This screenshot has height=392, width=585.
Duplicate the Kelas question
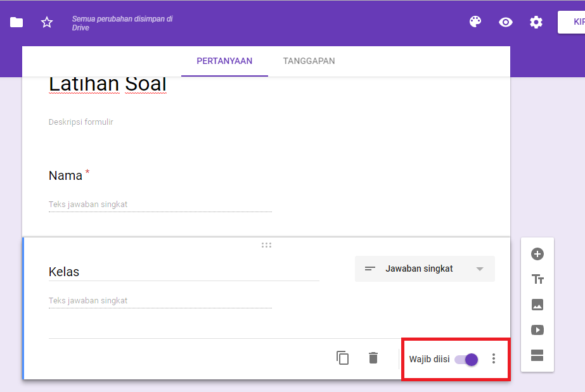pyautogui.click(x=342, y=358)
